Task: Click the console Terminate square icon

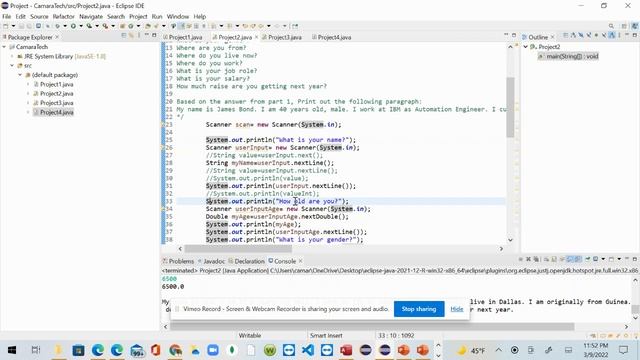Action: (521, 259)
